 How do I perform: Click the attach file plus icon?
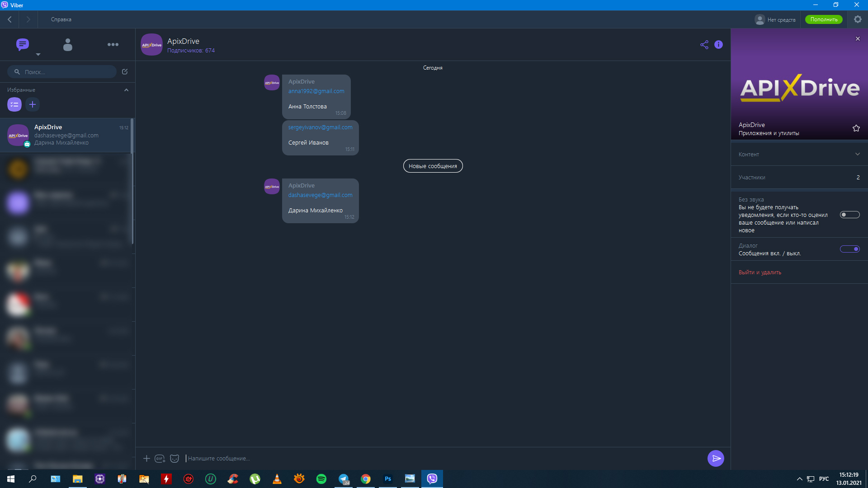click(146, 458)
